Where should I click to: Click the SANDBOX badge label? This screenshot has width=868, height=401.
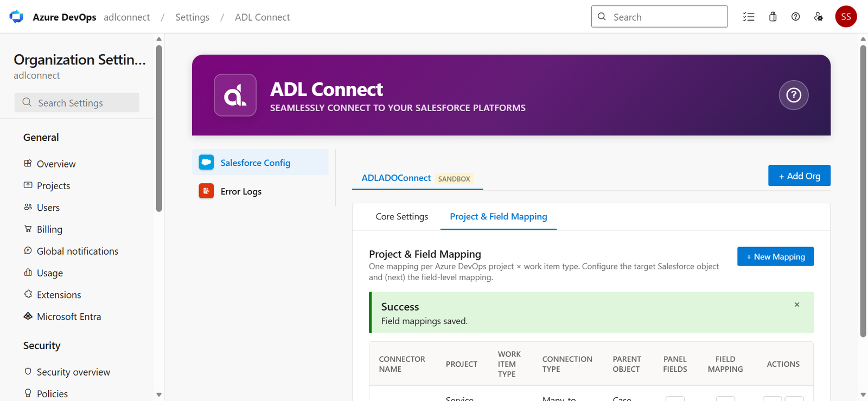[x=454, y=178]
